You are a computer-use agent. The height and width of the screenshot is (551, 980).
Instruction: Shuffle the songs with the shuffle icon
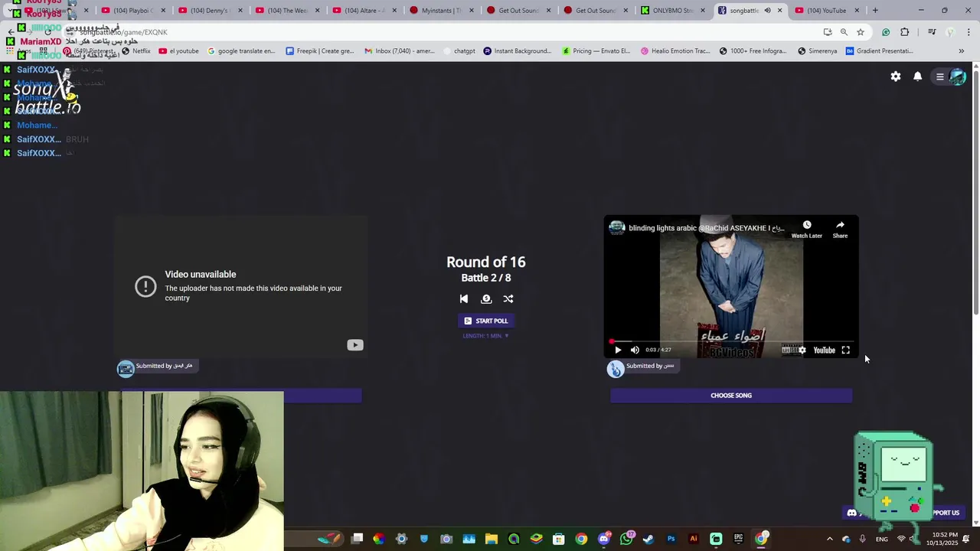click(x=508, y=299)
